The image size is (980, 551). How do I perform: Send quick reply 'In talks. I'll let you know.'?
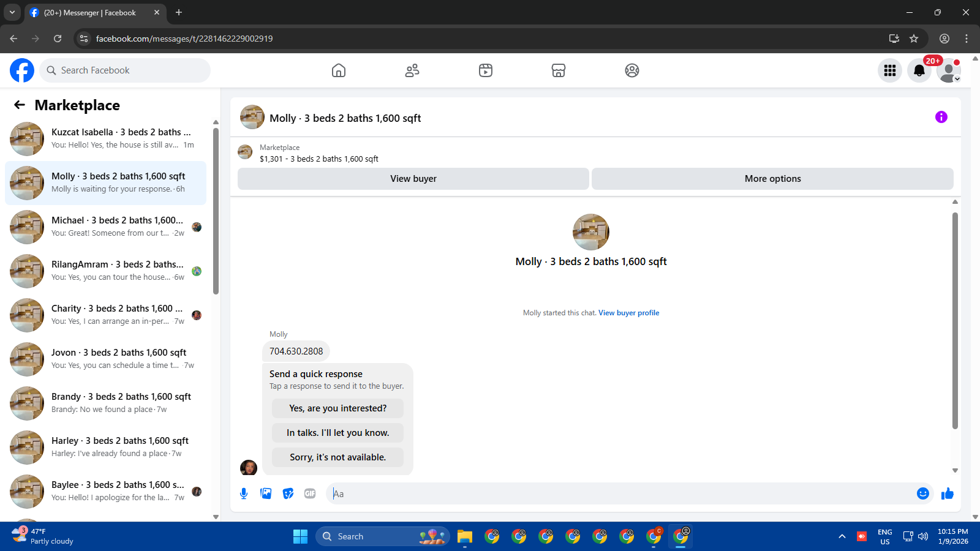[x=337, y=433]
